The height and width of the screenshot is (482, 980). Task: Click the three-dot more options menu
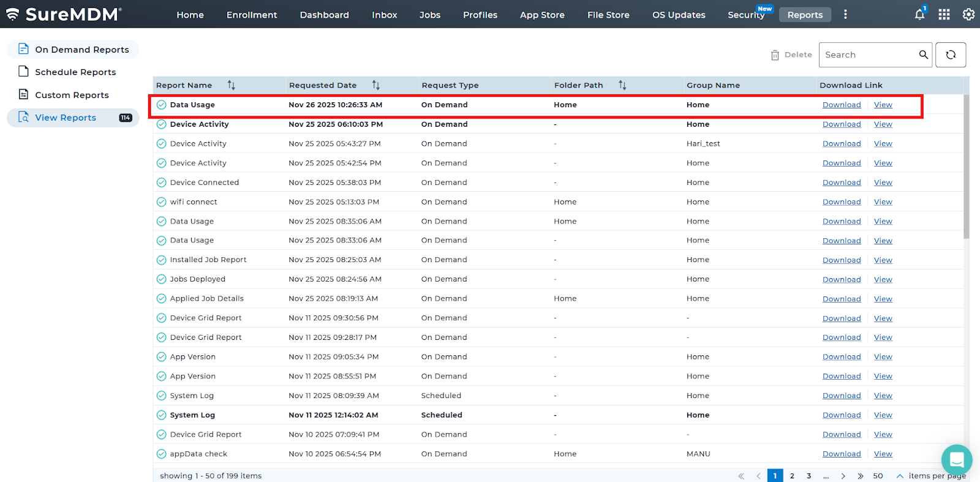[845, 15]
